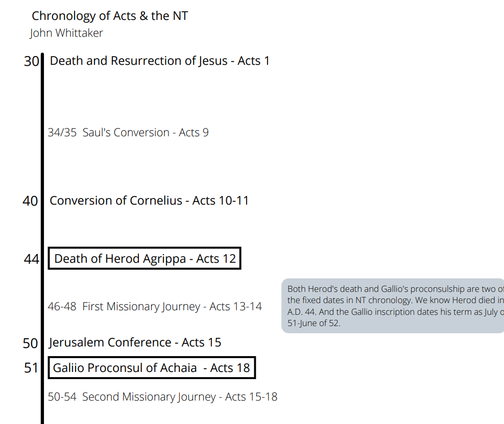Select the "Saul's Conversion - Acts 9" text
This screenshot has width=504, height=424.
146,133
